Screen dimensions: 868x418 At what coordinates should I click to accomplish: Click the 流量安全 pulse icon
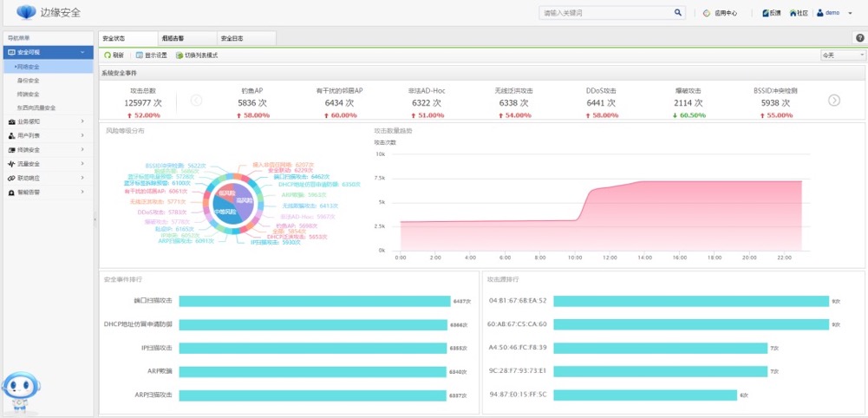(11, 164)
